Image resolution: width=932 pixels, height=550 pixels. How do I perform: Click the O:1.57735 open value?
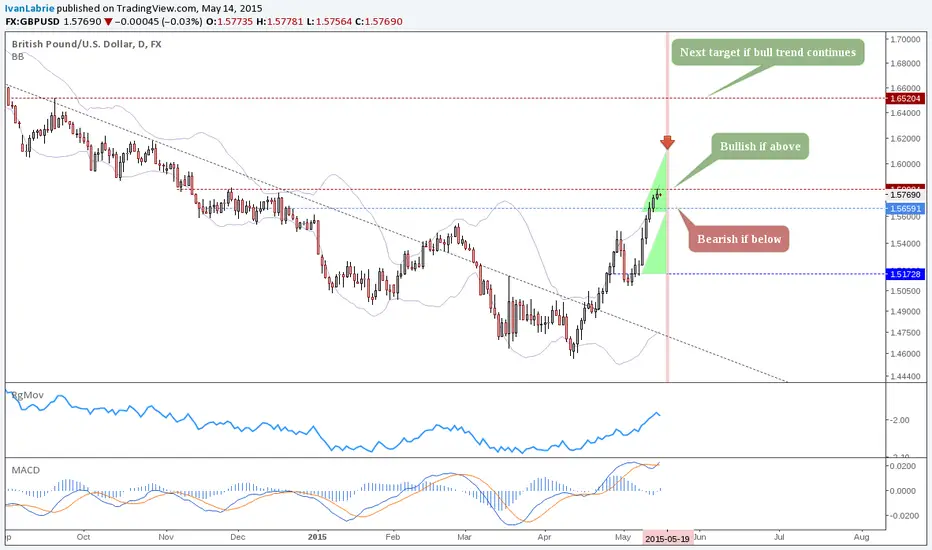(229, 21)
